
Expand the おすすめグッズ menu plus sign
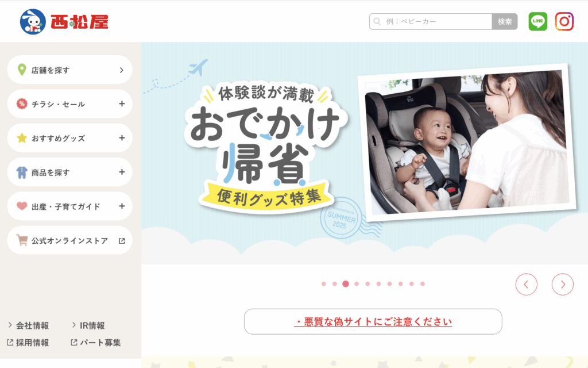tap(122, 138)
